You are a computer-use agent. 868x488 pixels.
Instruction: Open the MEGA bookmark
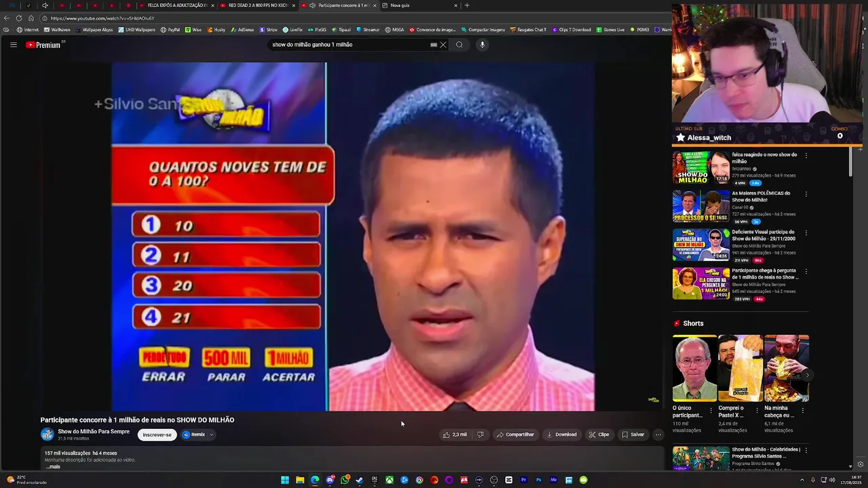coord(395,30)
